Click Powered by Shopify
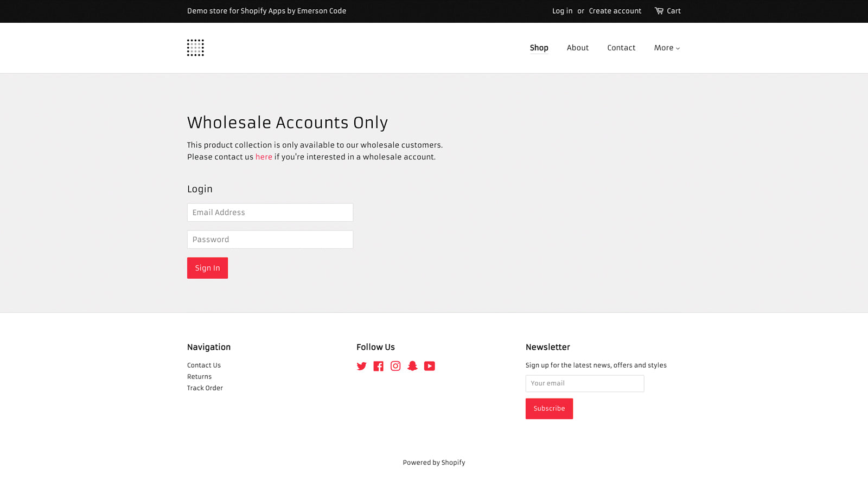 [433, 462]
